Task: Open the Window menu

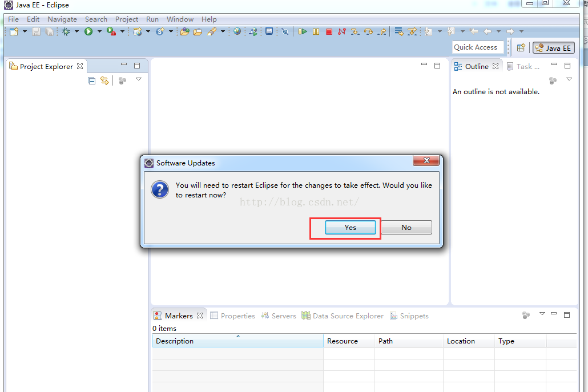Action: pos(180,19)
